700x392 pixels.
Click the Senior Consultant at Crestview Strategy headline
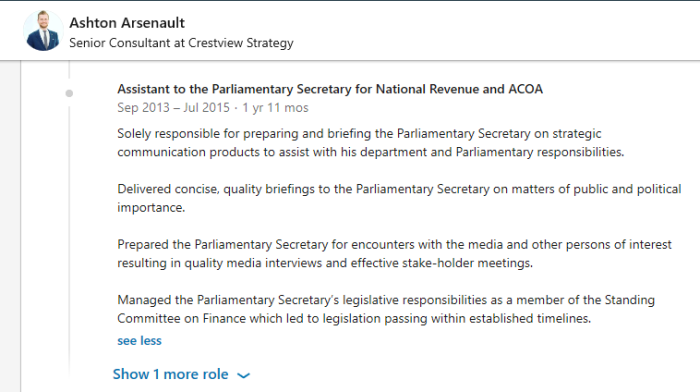[181, 43]
